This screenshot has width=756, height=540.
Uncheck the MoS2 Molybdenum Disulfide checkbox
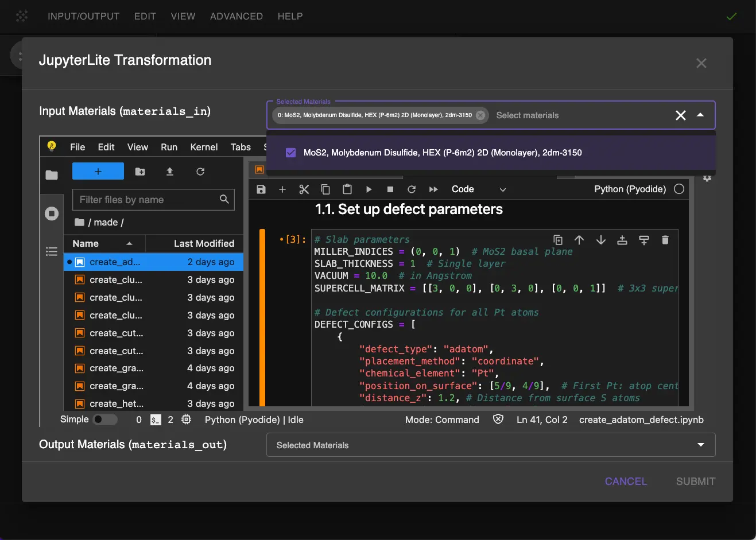[x=291, y=153]
